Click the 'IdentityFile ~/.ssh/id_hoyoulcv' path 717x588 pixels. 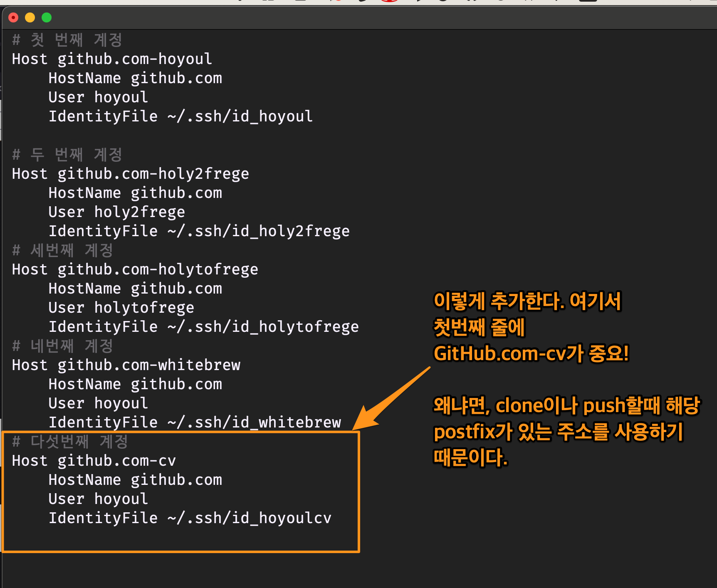pyautogui.click(x=190, y=518)
